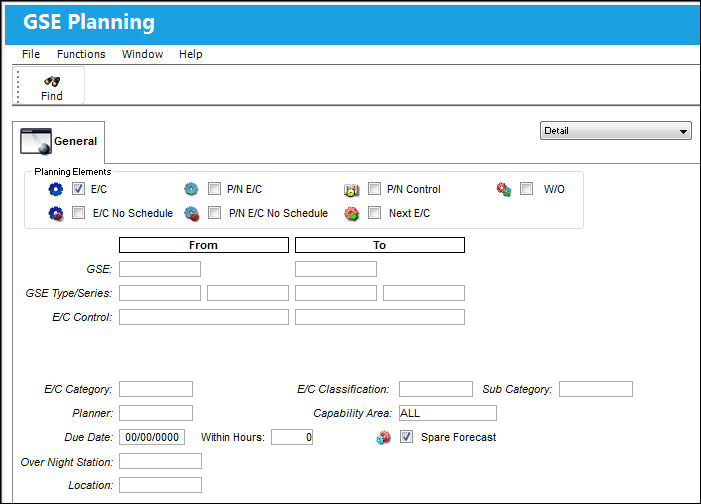Check the W/O checkbox
This screenshot has height=504, width=701.
(526, 189)
